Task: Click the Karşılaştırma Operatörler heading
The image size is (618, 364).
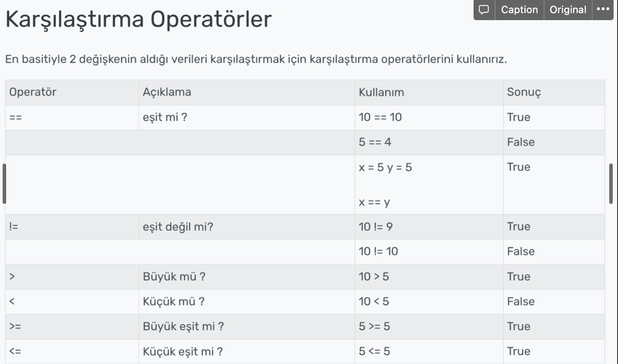Action: pos(138,19)
